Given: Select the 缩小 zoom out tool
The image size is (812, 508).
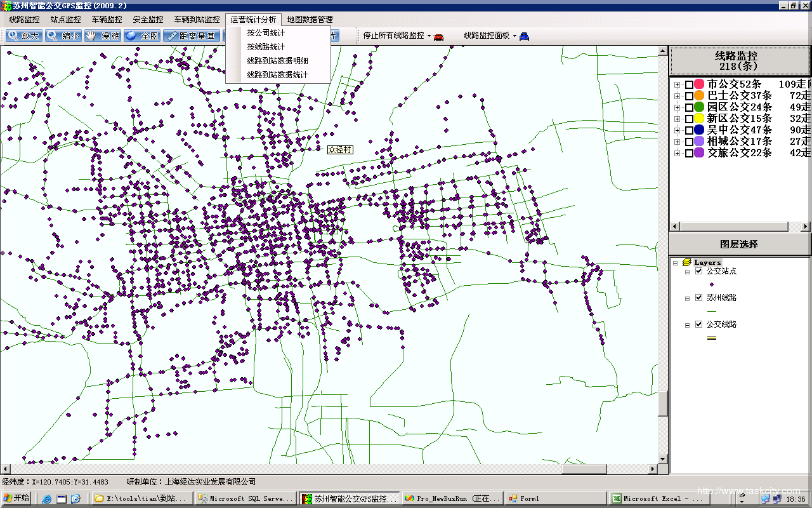Looking at the screenshot, I should [x=63, y=36].
